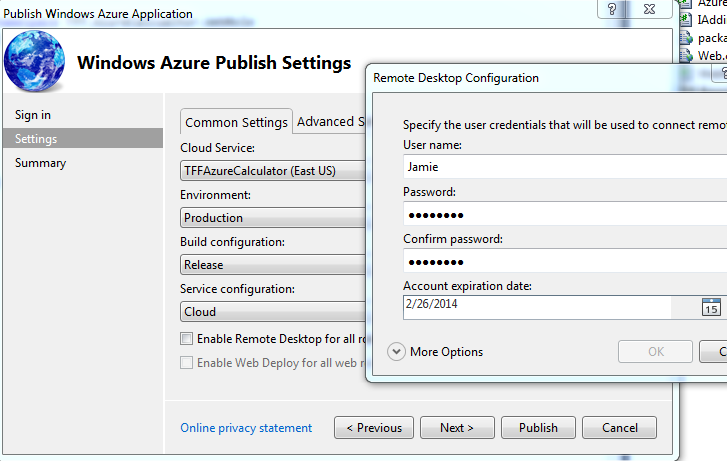Toggle Enable Web Deploy checkbox
Image resolution: width=727 pixels, height=461 pixels.
click(x=186, y=362)
